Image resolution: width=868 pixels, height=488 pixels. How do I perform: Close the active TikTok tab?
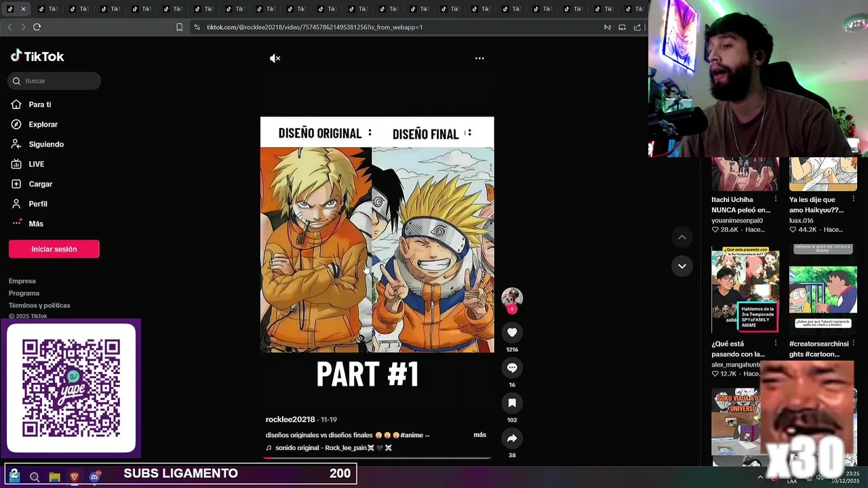(23, 9)
